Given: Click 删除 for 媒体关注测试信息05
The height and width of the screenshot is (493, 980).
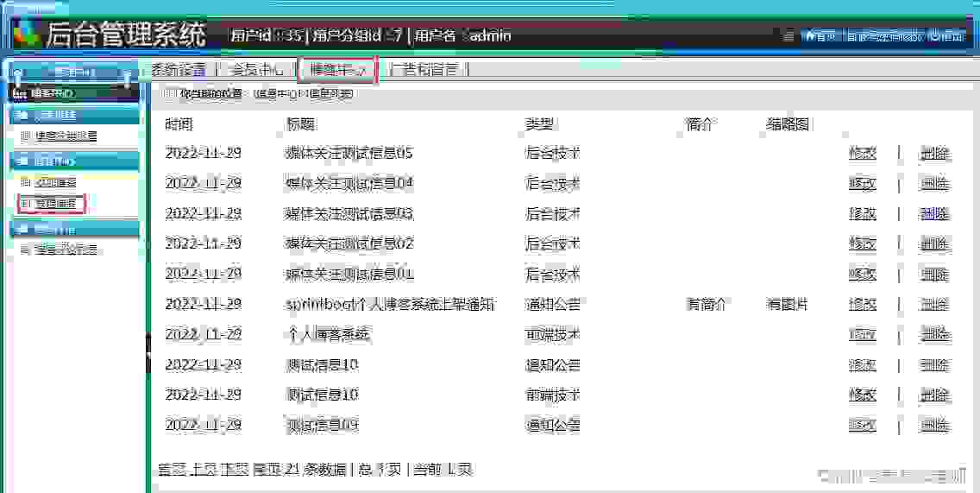Looking at the screenshot, I should (x=934, y=153).
